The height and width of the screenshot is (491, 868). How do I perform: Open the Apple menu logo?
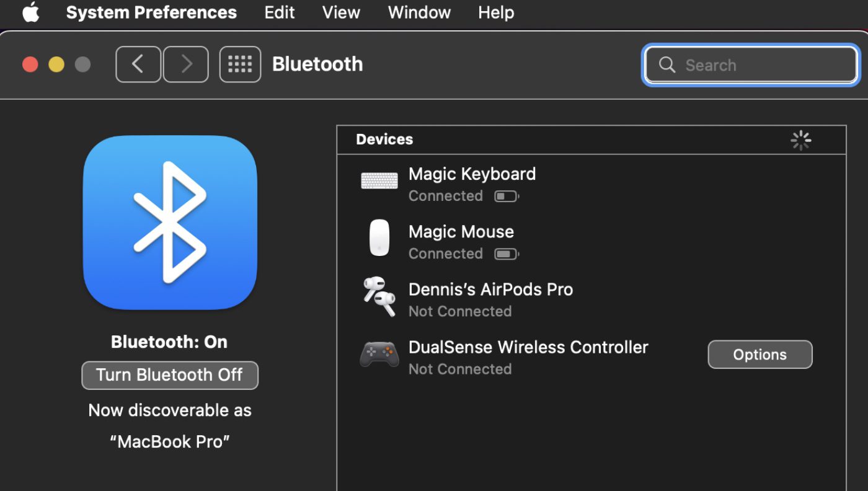point(30,12)
